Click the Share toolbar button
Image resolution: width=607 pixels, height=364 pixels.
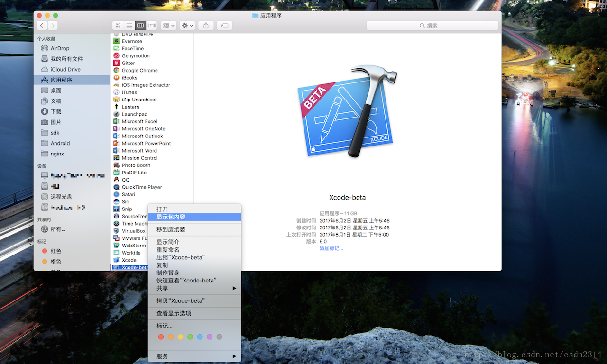point(206,26)
